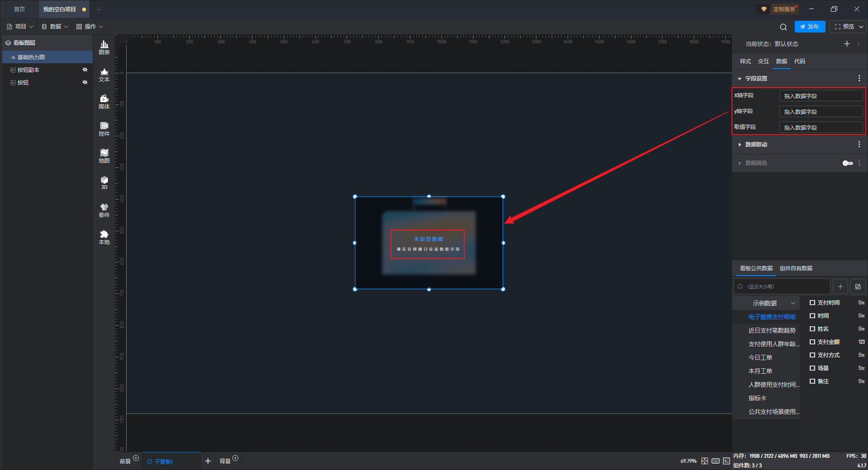The width and height of the screenshot is (868, 470).
Task: Open the 控件 controls component panel
Action: coord(104,129)
